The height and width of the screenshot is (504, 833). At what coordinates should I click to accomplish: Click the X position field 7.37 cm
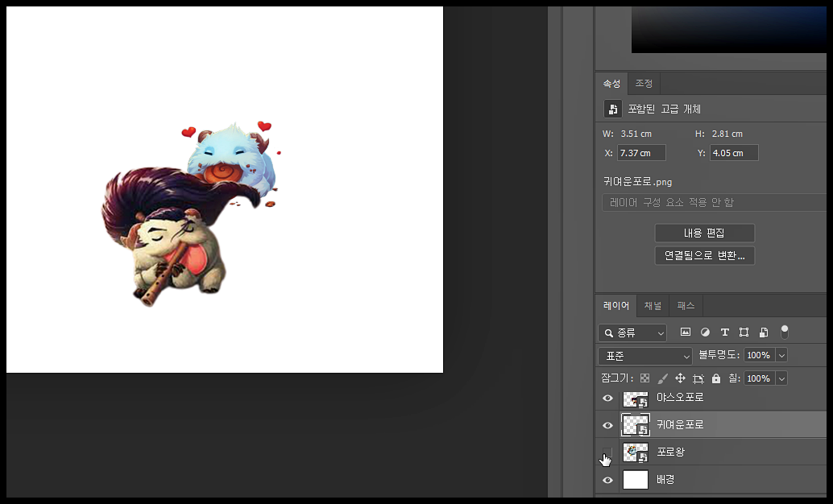point(641,153)
